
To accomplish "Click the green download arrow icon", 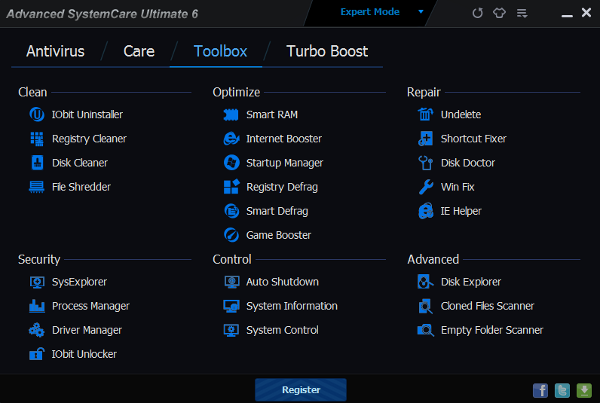I will click(x=583, y=390).
